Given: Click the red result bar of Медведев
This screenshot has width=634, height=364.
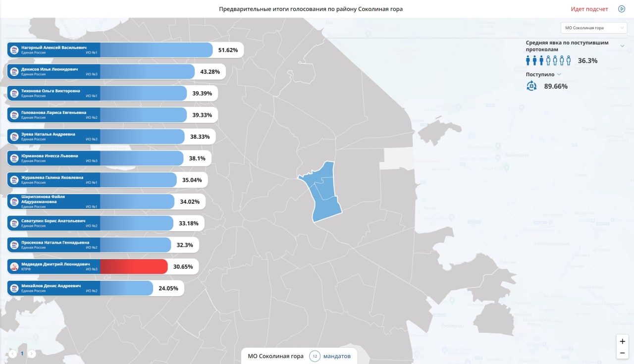Looking at the screenshot, I should tap(134, 266).
